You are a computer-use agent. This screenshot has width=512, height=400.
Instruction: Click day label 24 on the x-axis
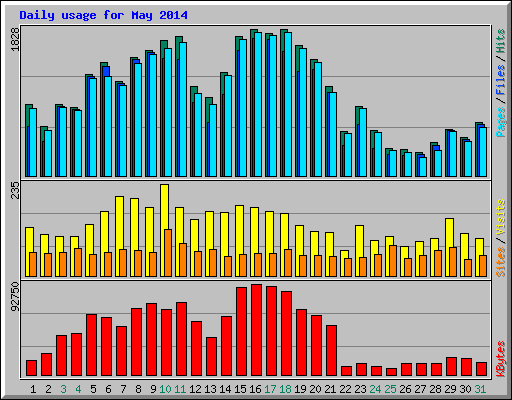point(375,389)
